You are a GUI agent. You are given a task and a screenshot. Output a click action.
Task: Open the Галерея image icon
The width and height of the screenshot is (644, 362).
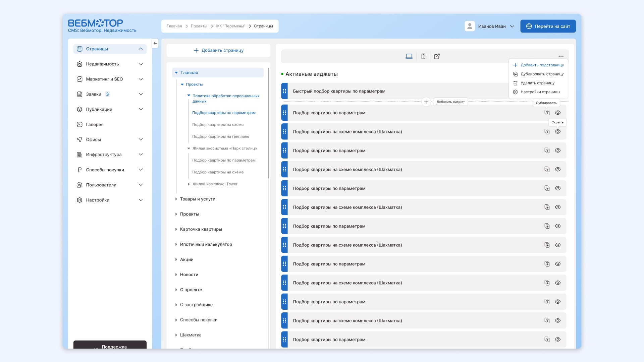pyautogui.click(x=79, y=124)
